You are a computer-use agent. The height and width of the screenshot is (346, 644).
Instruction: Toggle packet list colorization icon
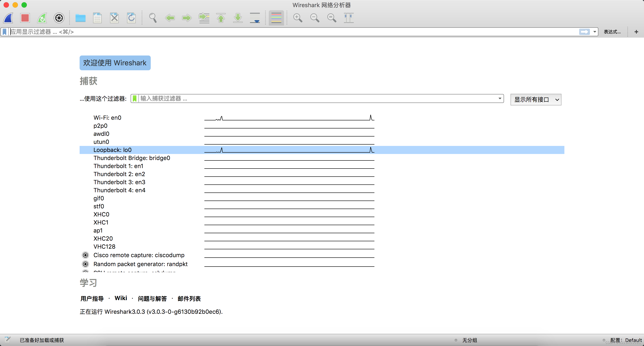click(x=276, y=18)
